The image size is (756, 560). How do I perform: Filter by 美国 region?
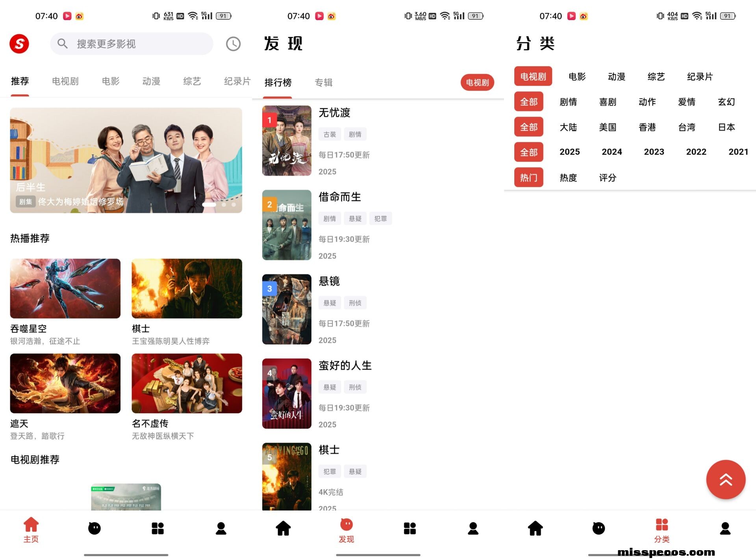[x=608, y=127]
